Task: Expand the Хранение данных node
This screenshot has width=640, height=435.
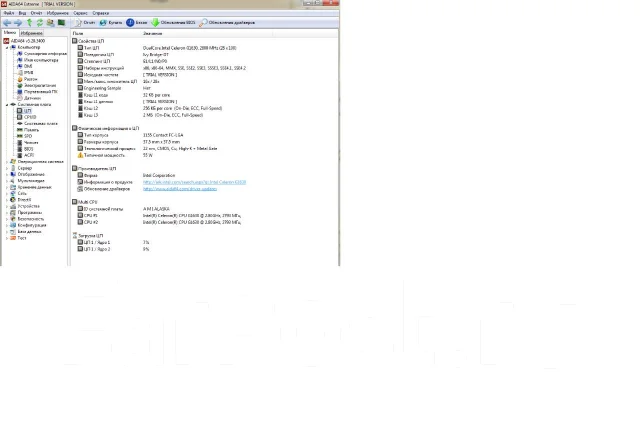Action: click(x=7, y=187)
